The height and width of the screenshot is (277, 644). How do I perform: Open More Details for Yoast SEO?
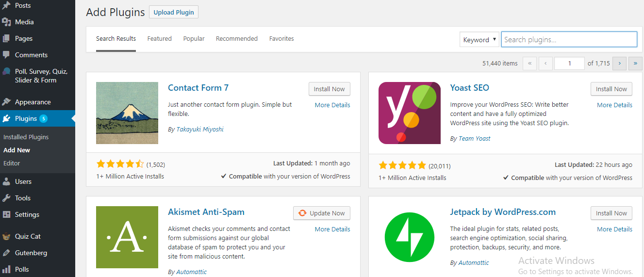[615, 105]
